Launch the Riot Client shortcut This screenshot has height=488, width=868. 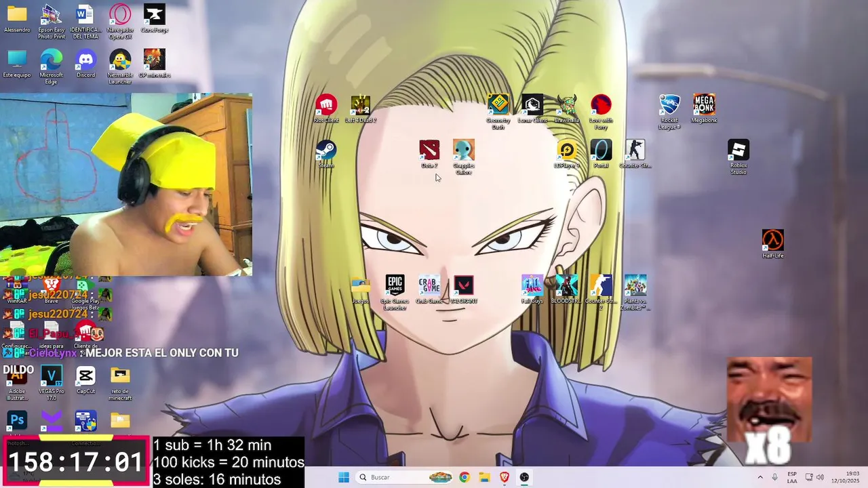pyautogui.click(x=326, y=108)
